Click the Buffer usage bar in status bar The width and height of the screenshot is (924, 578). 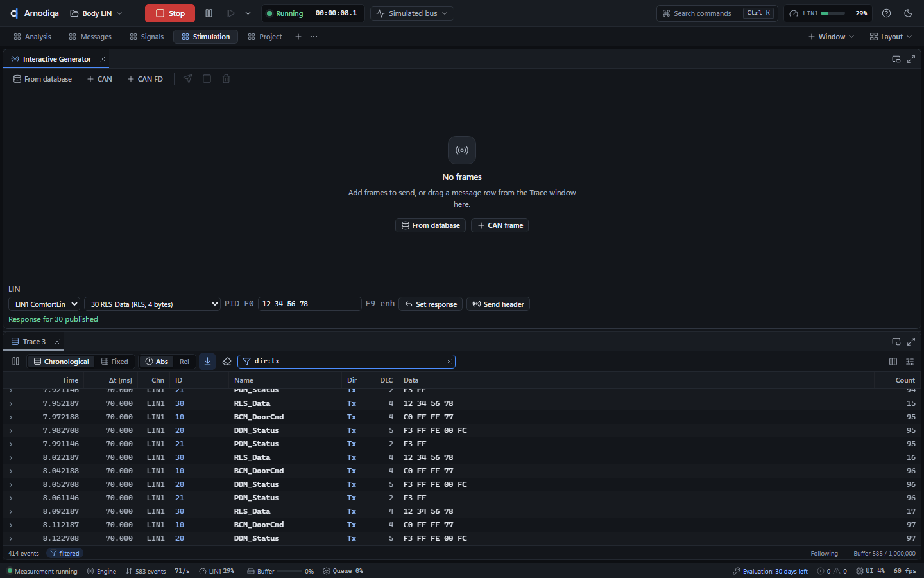pyautogui.click(x=289, y=571)
